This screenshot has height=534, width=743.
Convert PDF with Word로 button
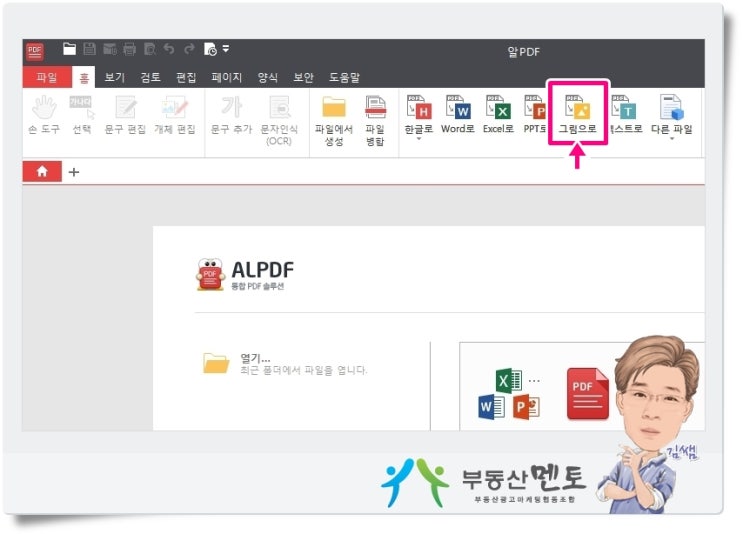click(457, 114)
